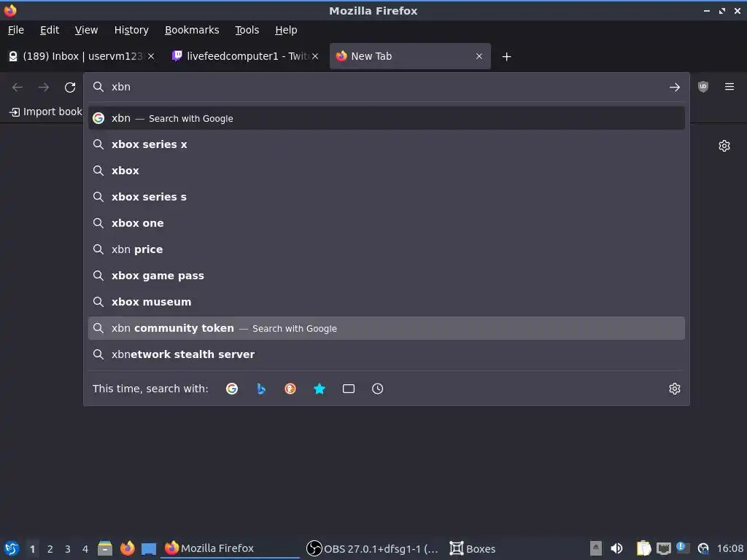Search bookmarks using the star icon
This screenshot has width=747, height=560.
[x=320, y=389]
